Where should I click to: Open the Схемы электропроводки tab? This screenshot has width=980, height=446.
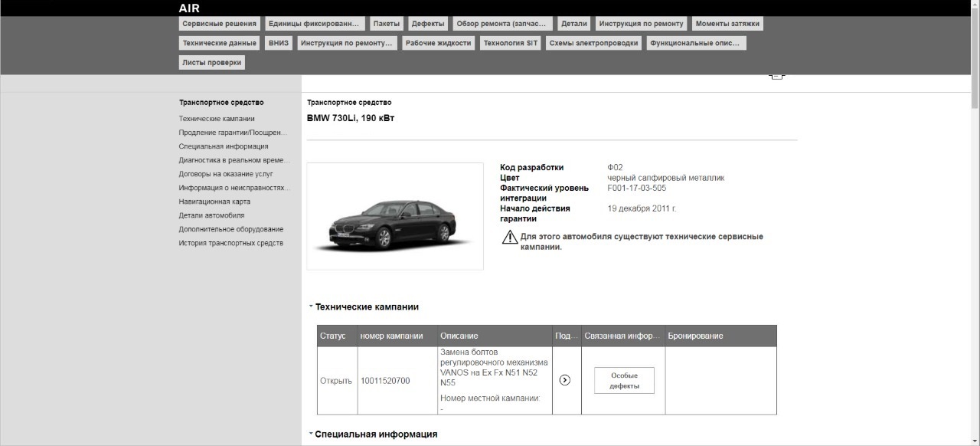click(593, 43)
